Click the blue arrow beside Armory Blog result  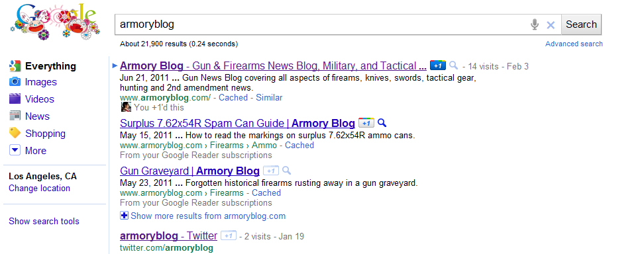coord(115,65)
